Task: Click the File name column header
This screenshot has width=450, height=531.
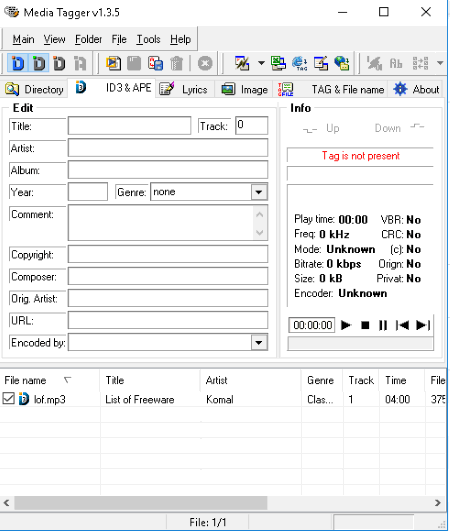Action: tap(50, 380)
